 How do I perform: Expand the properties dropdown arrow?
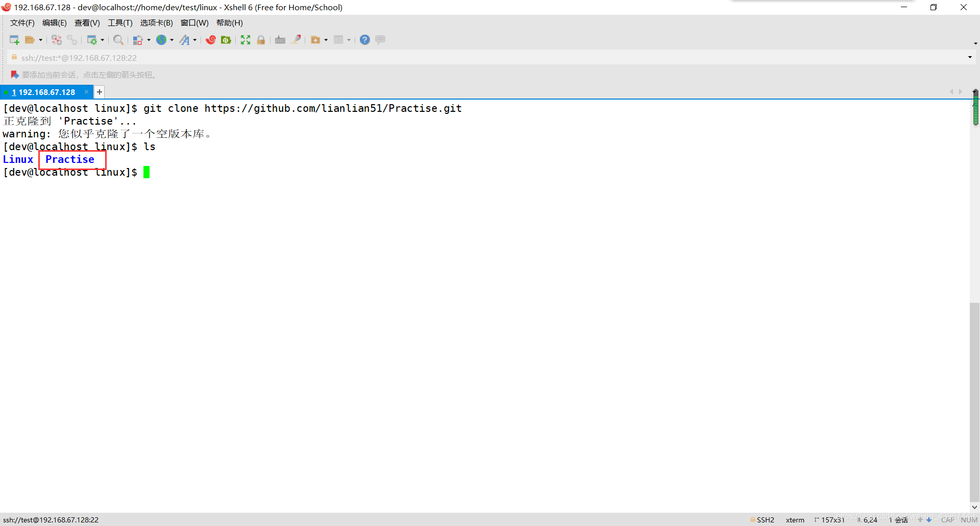coord(103,40)
